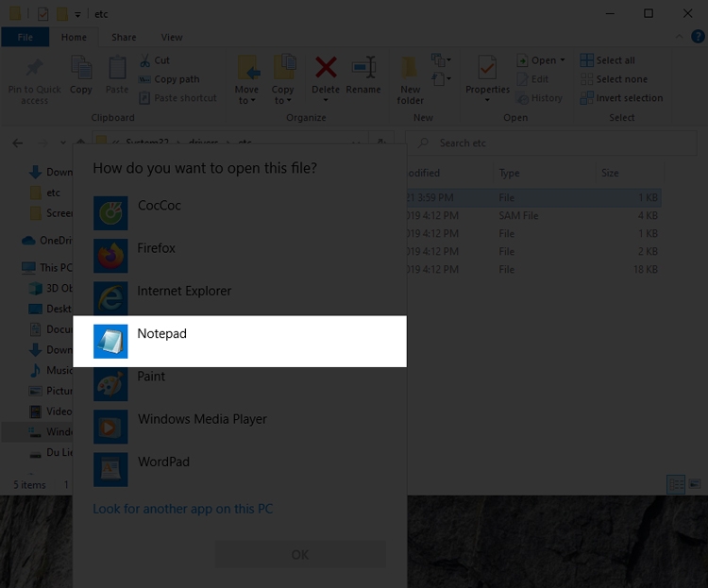Viewport: 708px width, 588px height.
Task: Open the New item dropdown
Action: (441, 59)
